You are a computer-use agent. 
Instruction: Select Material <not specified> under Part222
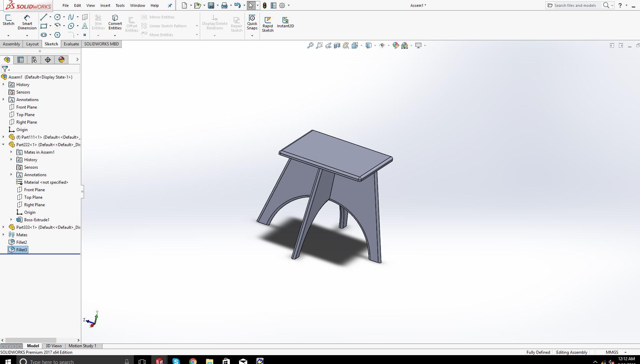click(42, 182)
